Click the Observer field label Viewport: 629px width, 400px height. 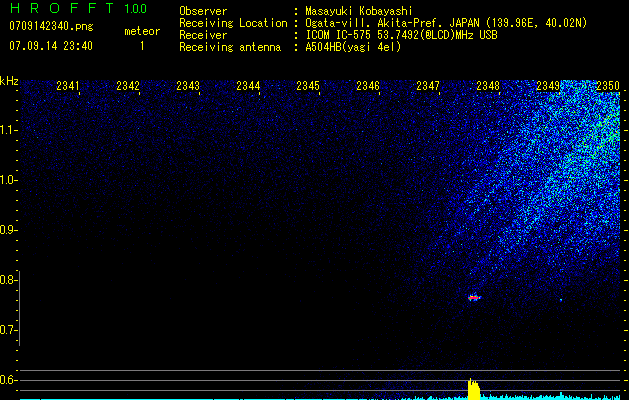(203, 11)
